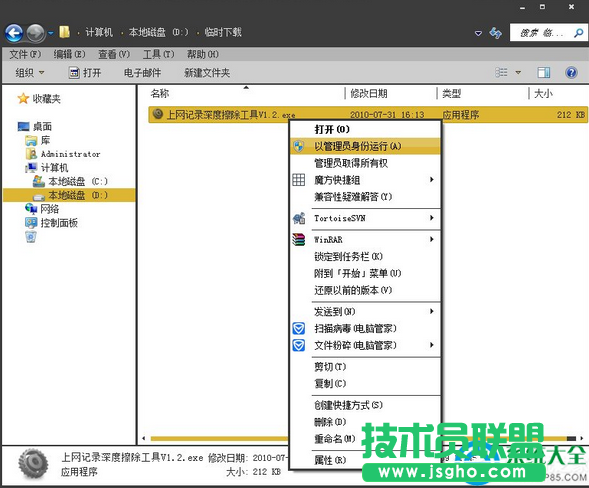Viewport: 589px width, 488px height.
Task: Click the 打开 toolbar button
Action: (x=85, y=73)
